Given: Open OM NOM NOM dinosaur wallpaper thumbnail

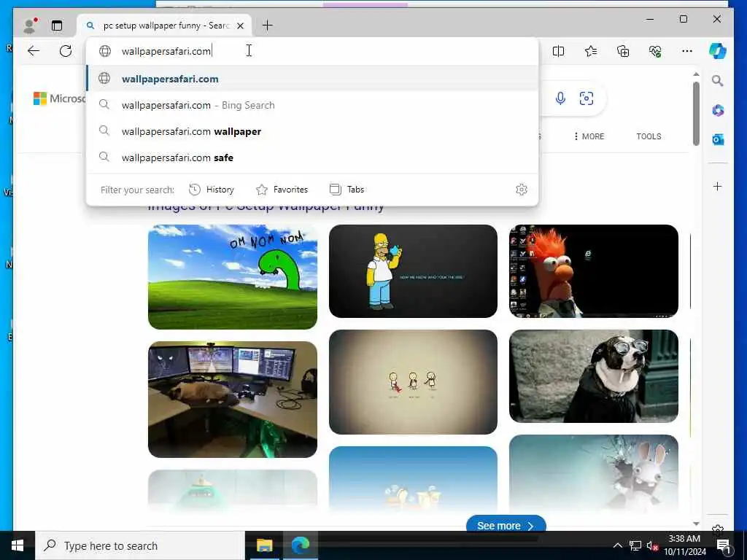Looking at the screenshot, I should pyautogui.click(x=233, y=276).
